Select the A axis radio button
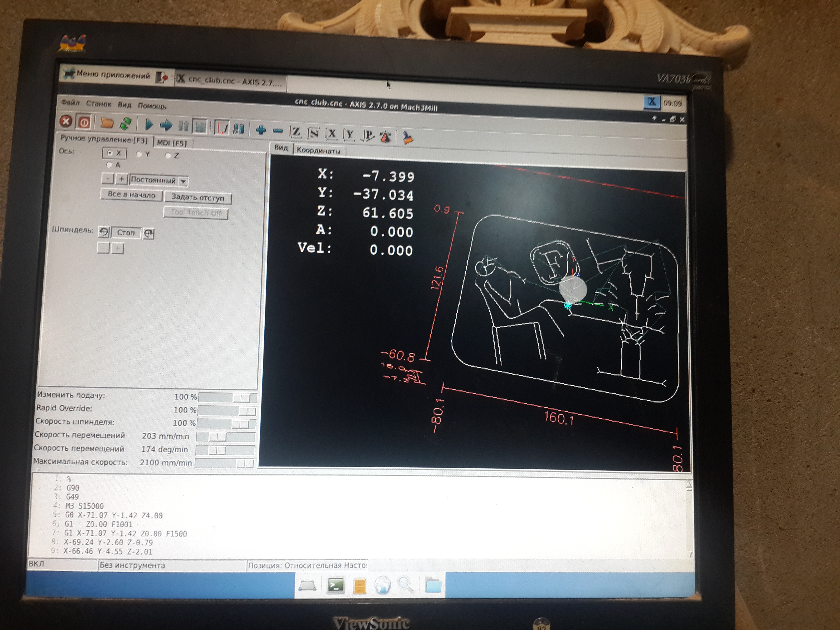840x630 pixels. pos(109,164)
